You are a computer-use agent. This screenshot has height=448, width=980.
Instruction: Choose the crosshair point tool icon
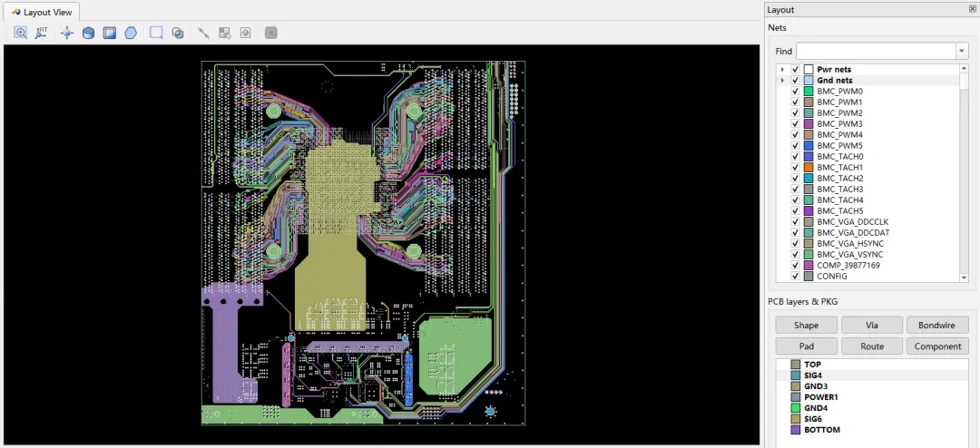pos(67,33)
